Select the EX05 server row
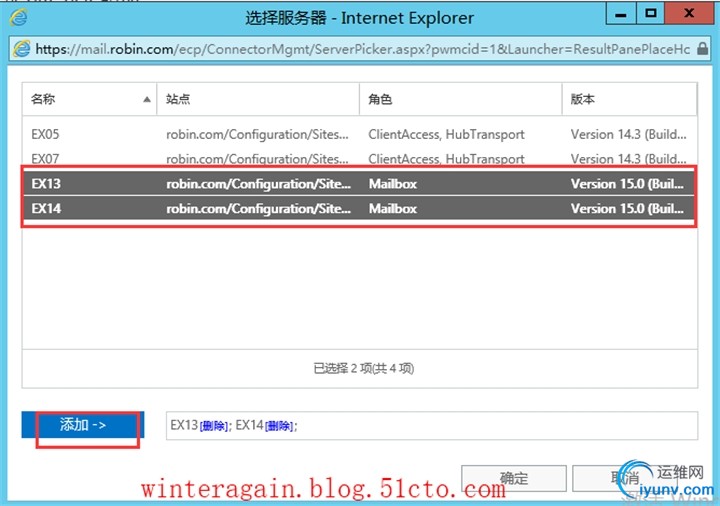The height and width of the screenshot is (506, 720). point(360,135)
